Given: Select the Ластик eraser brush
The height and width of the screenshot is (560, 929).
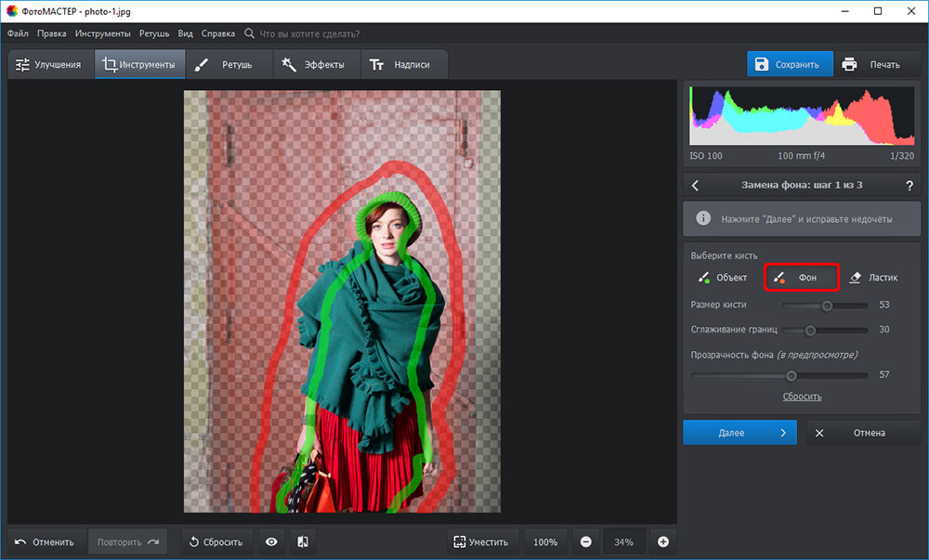Looking at the screenshot, I should click(873, 277).
